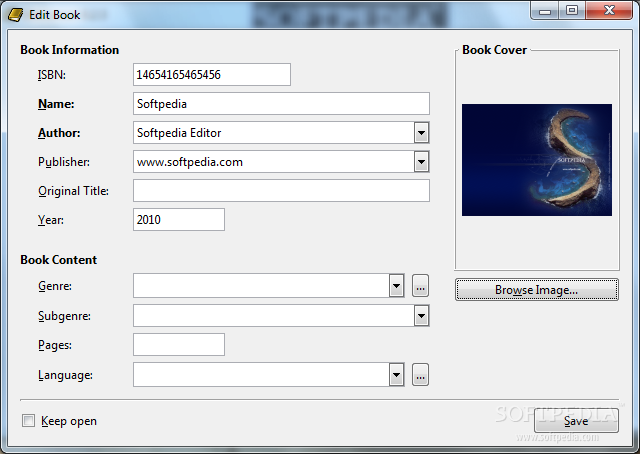Open the Subgenre dropdown list
This screenshot has height=454, width=640.
coord(421,316)
